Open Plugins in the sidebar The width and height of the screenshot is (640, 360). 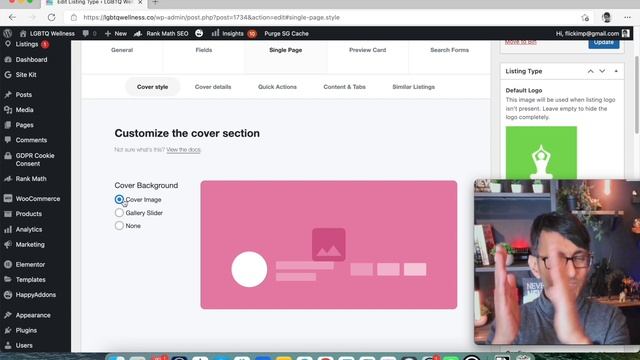click(26, 330)
